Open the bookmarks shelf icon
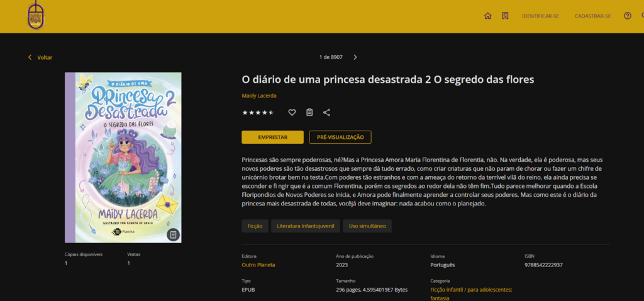This screenshot has height=301, width=644. click(x=505, y=16)
